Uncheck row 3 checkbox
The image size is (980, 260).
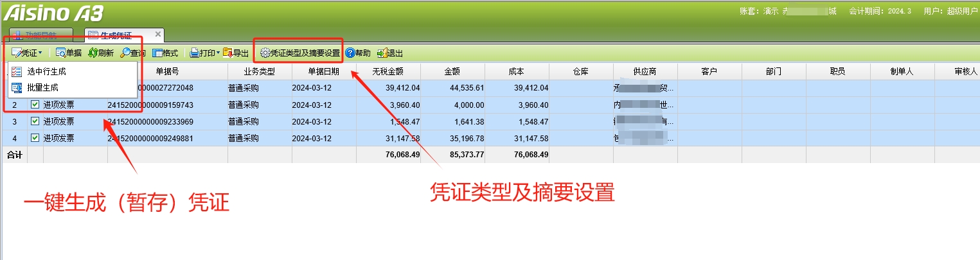pyautogui.click(x=35, y=121)
